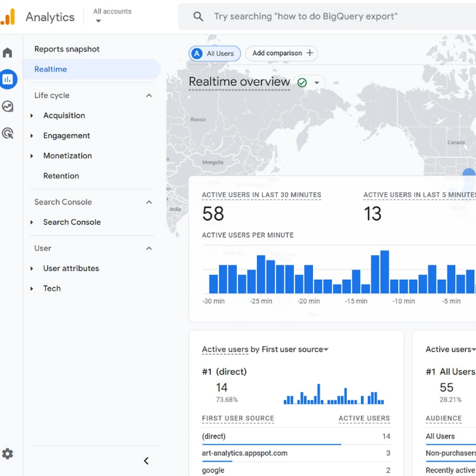Click the AUDIENCE column header
The width and height of the screenshot is (476, 476).
click(x=443, y=418)
